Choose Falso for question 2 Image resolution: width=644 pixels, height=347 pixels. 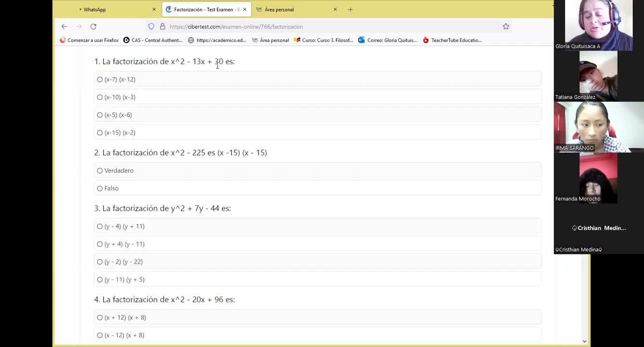point(318,188)
